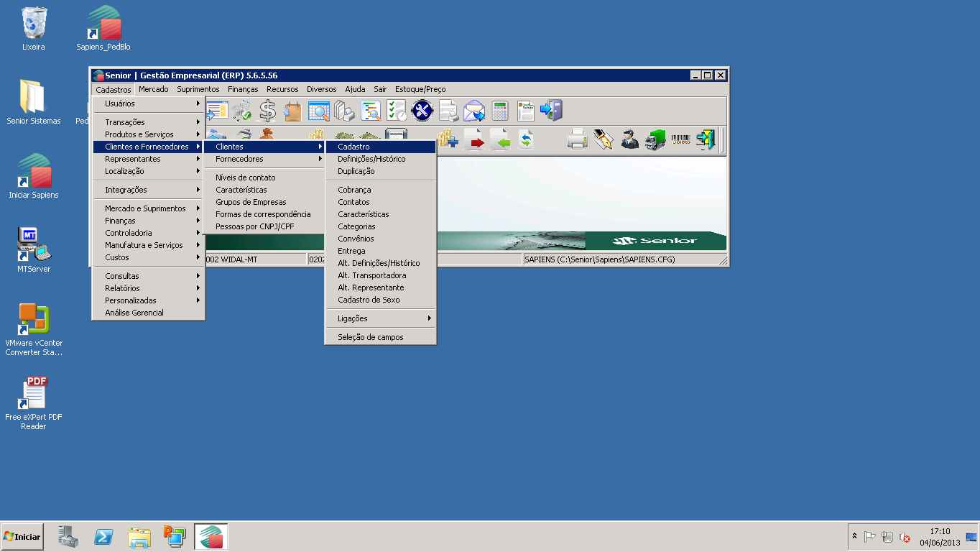The width and height of the screenshot is (980, 552).
Task: Open the Estoque/Preço menu
Action: point(420,89)
